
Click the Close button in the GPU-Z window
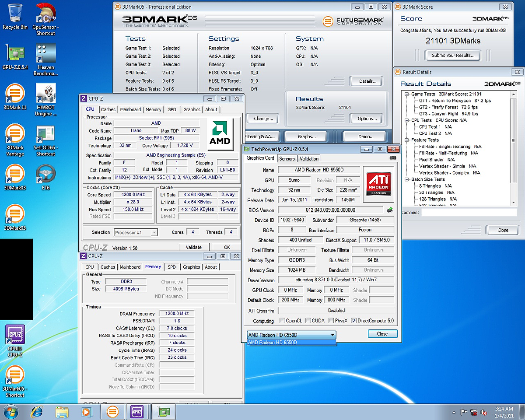pyautogui.click(x=382, y=334)
